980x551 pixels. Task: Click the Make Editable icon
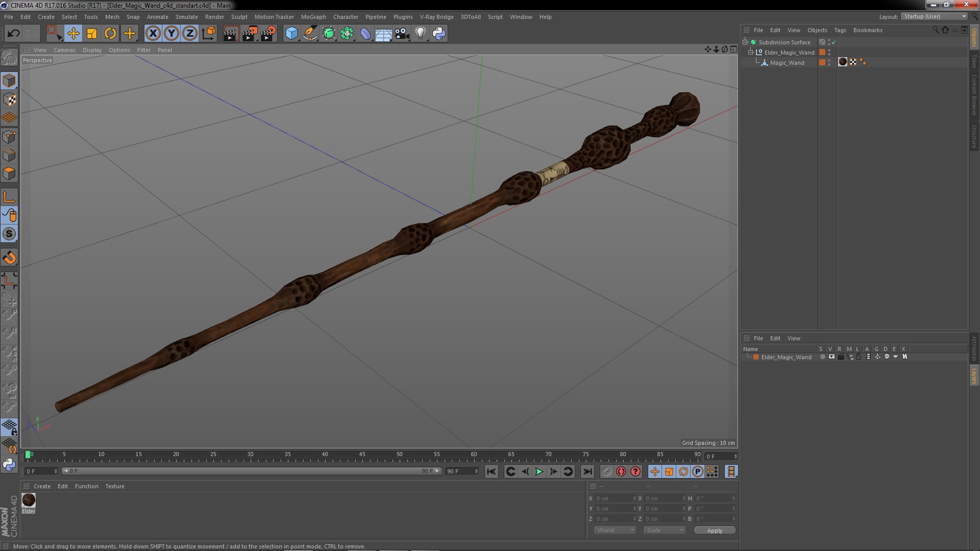click(x=9, y=58)
